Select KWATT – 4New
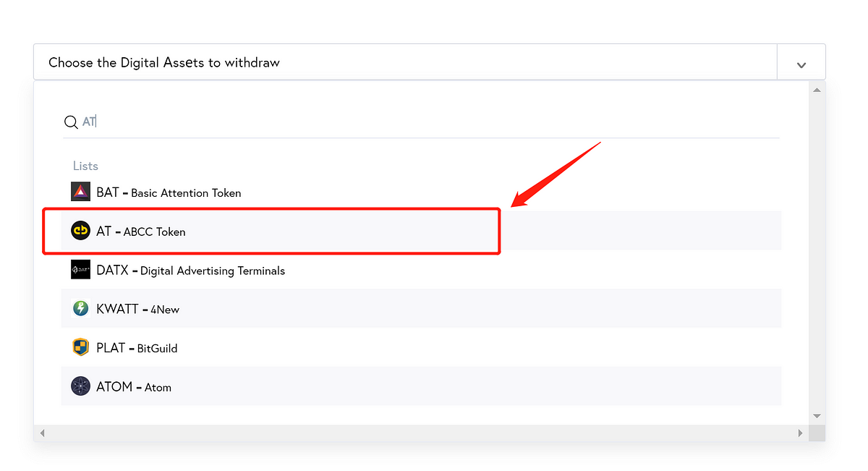868x471 pixels. (x=422, y=308)
